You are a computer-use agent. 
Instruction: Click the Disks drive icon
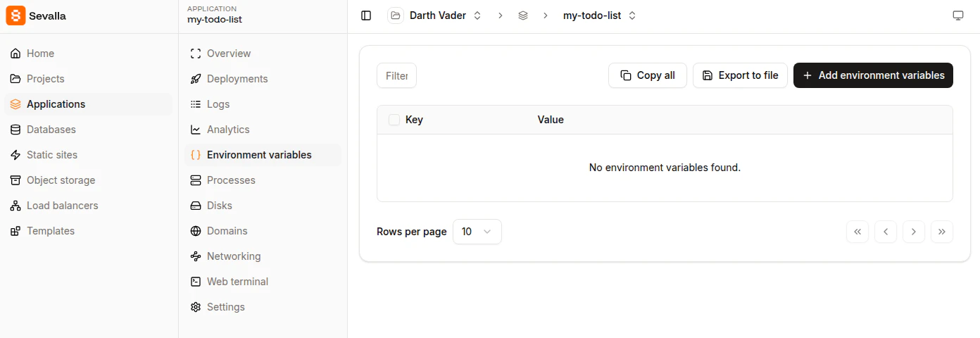[196, 206]
